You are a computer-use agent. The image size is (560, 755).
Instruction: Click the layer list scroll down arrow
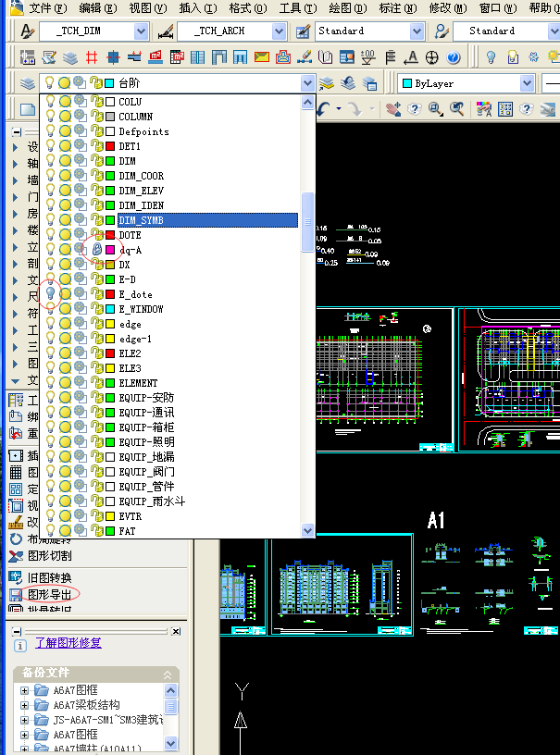click(x=307, y=530)
